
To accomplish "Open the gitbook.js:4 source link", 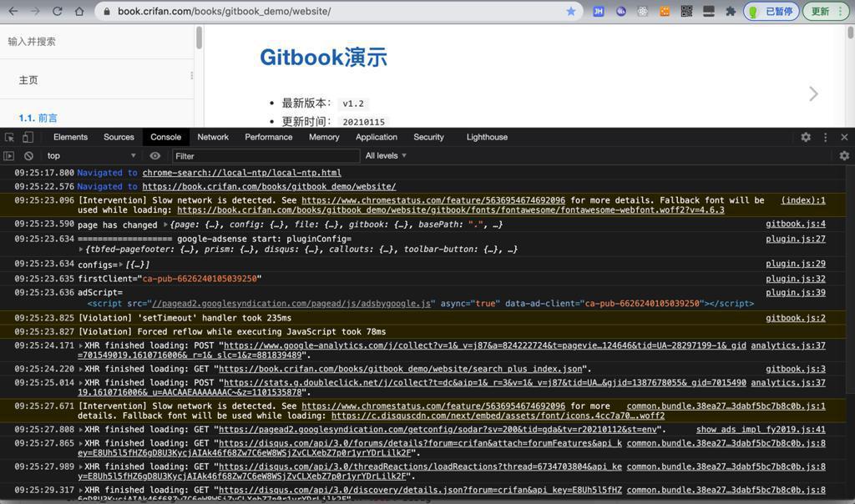I will pos(796,224).
